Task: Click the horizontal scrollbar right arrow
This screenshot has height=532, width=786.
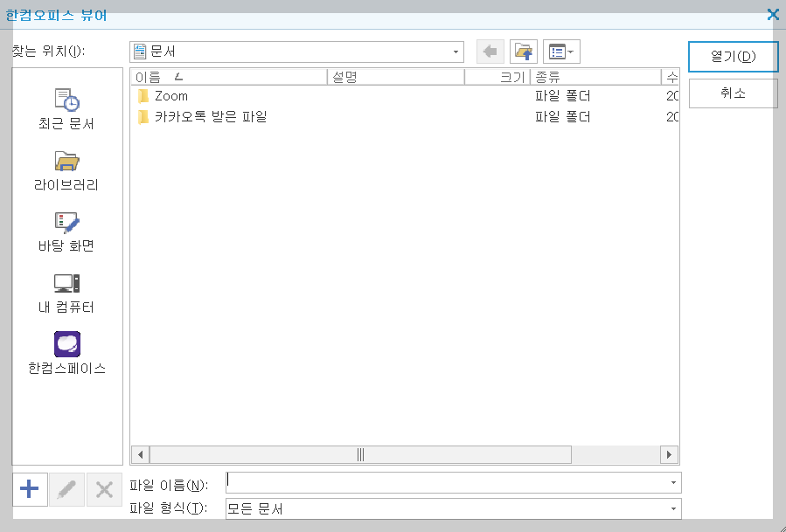Action: [x=669, y=455]
